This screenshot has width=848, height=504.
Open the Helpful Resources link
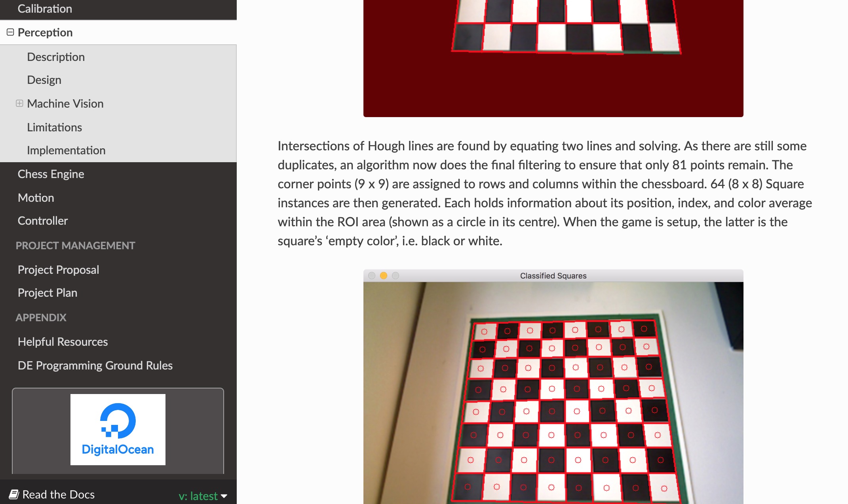coord(62,341)
